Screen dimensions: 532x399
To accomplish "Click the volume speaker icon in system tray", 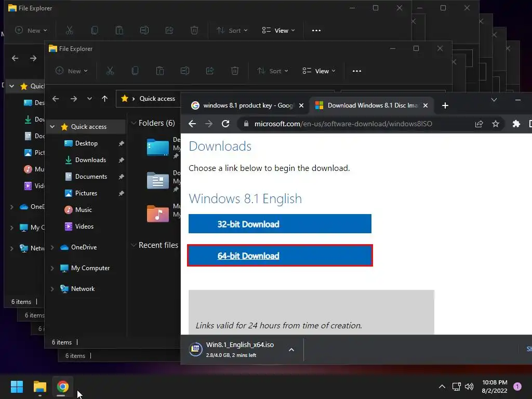I will coord(469,387).
